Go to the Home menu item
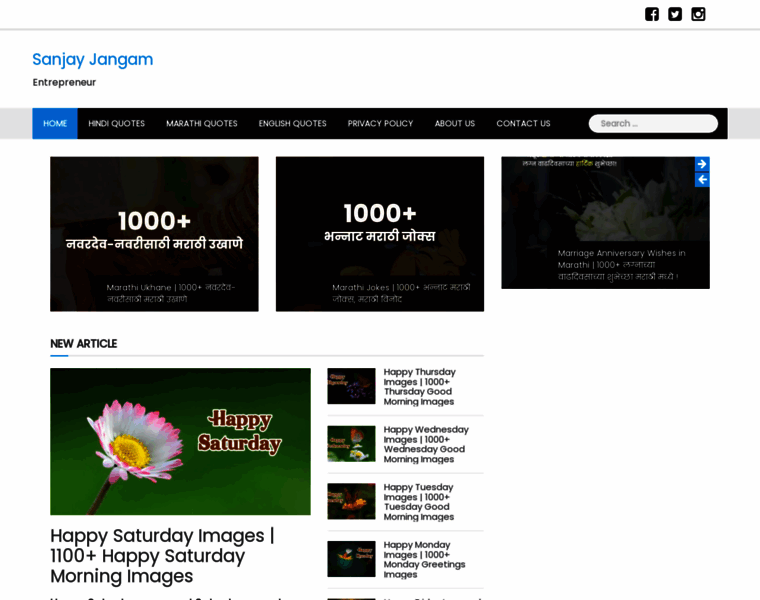 coord(55,123)
